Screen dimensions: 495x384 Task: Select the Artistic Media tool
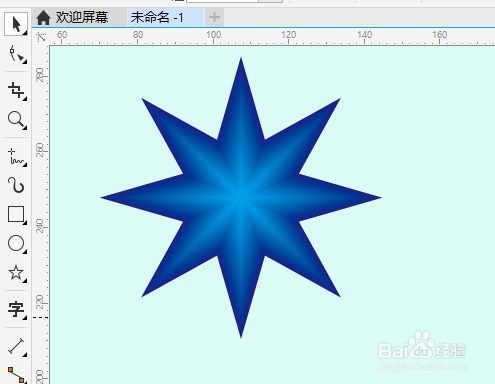coord(16,185)
